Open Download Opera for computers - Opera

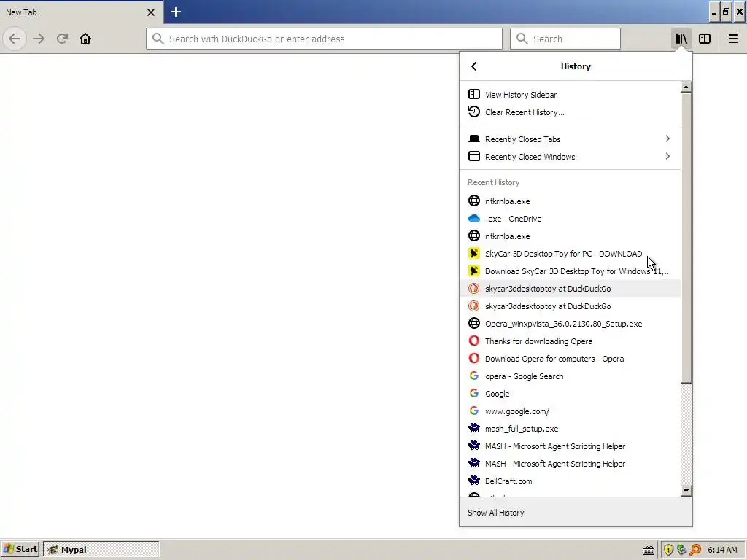pyautogui.click(x=570, y=359)
